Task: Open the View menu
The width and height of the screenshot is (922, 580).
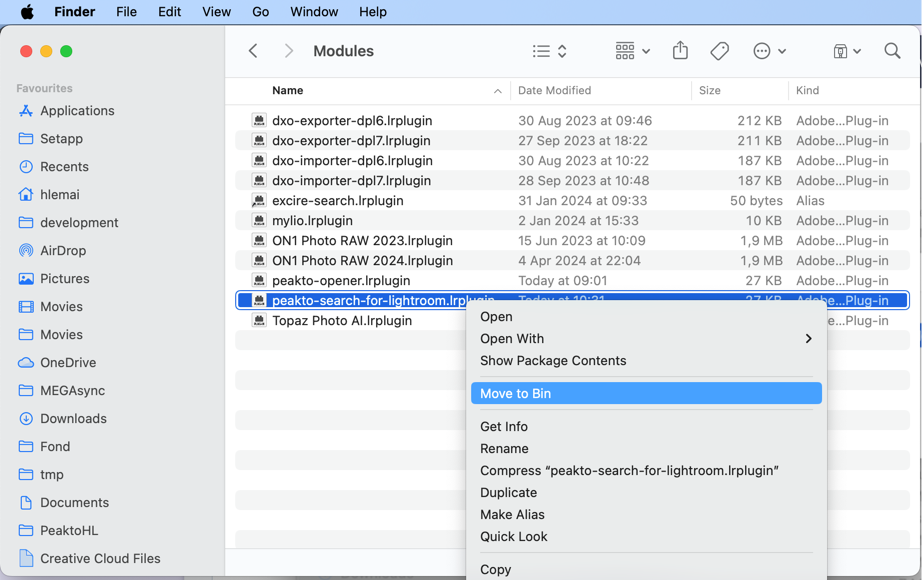Action: (x=216, y=12)
